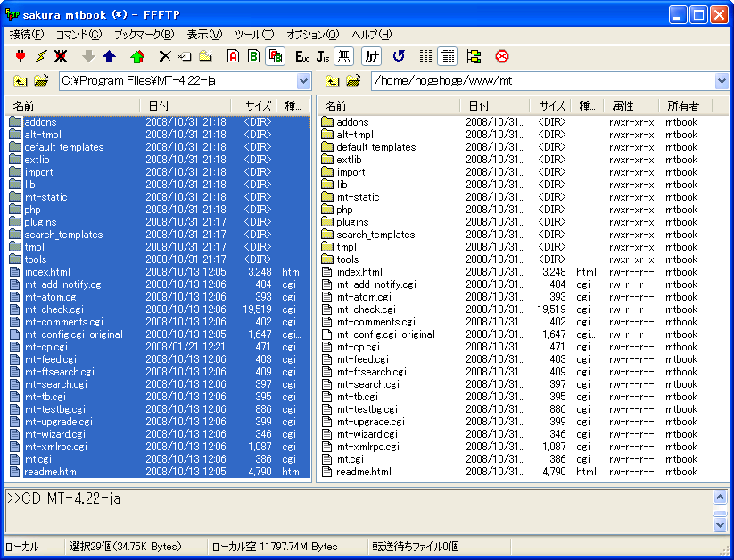This screenshot has height=560, width=734.
Task: Sort remote pane by 属性 column header
Action: point(631,106)
